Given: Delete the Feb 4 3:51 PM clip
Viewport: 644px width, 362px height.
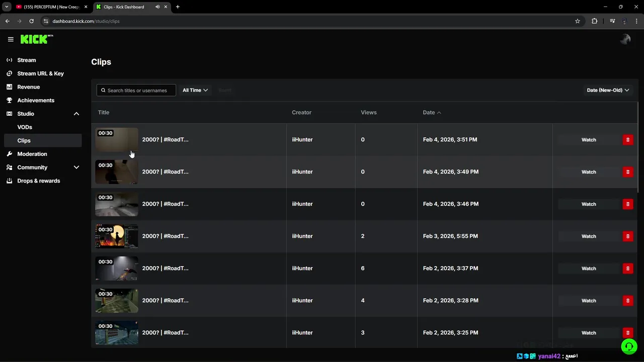Looking at the screenshot, I should 627,140.
